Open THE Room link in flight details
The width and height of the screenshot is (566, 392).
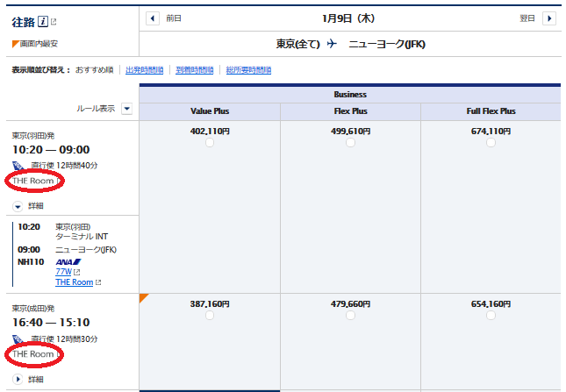pos(74,282)
